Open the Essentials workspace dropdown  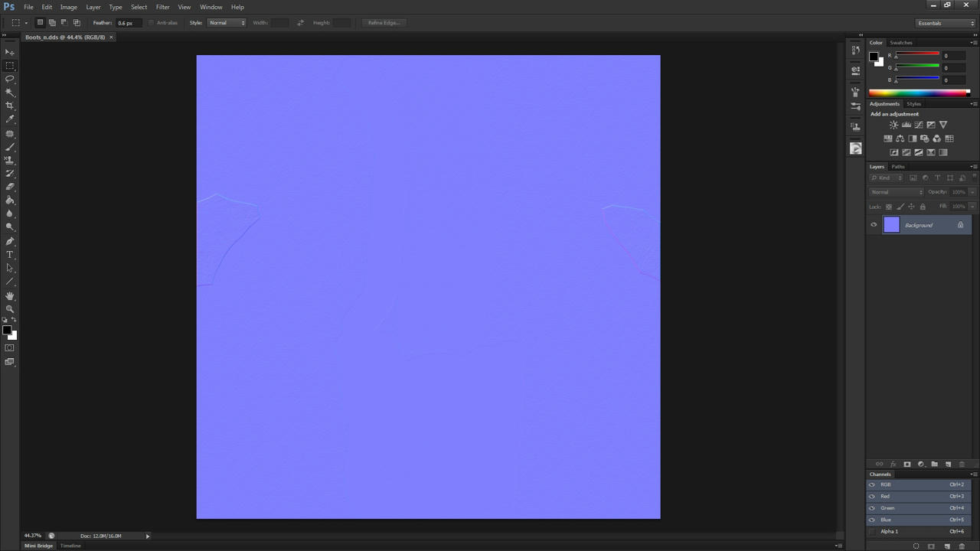[x=946, y=23]
